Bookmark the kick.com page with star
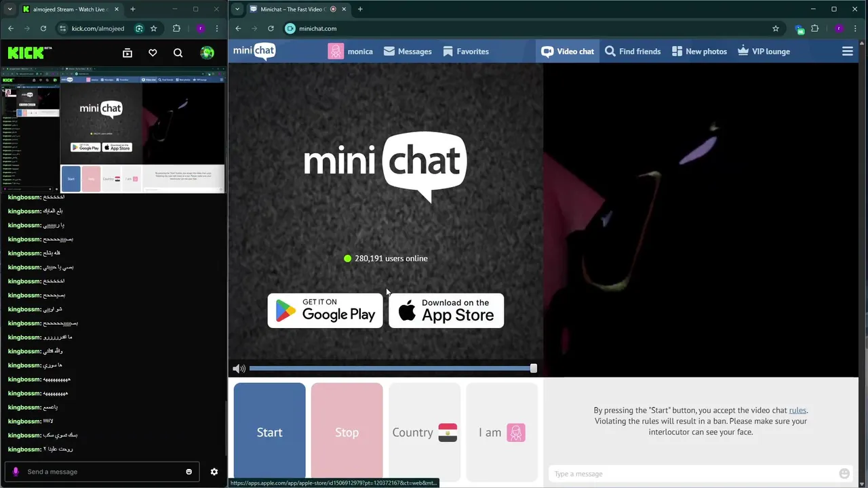 tap(154, 28)
